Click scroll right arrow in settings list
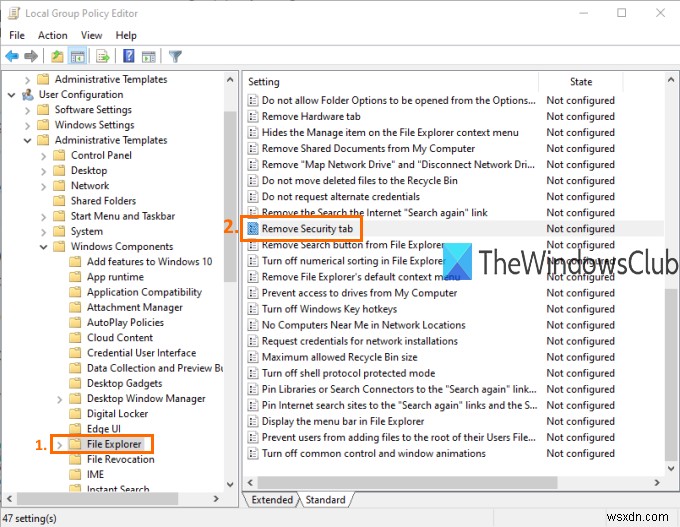The height and width of the screenshot is (527, 680). [657, 482]
